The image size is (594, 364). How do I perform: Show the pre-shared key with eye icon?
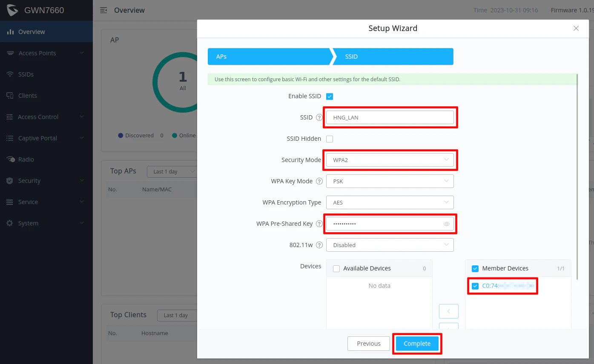pyautogui.click(x=447, y=224)
